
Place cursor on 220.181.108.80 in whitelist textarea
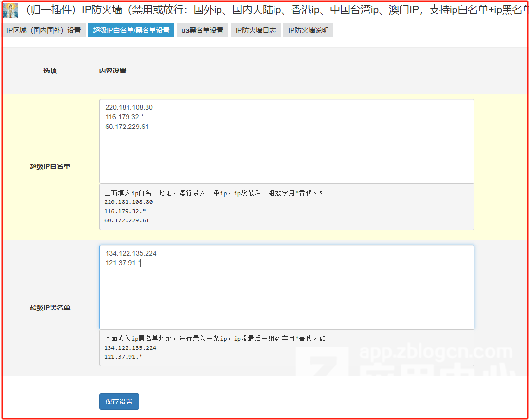[x=129, y=107]
